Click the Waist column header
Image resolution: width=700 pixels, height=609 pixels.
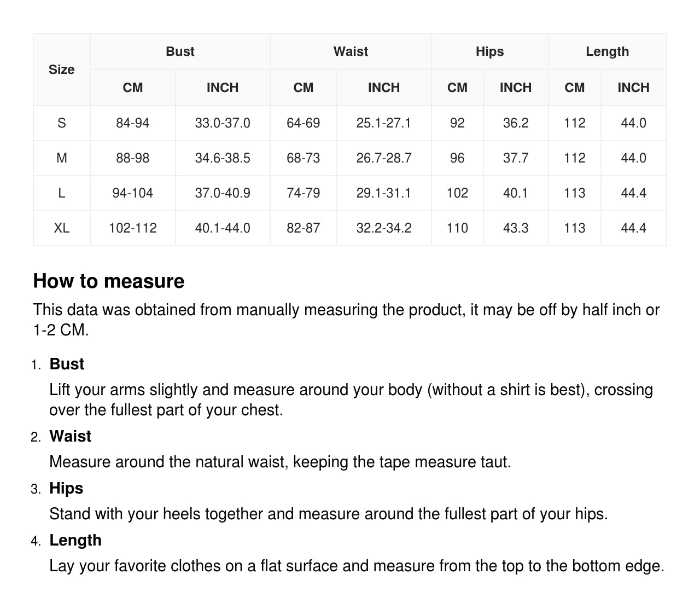click(x=351, y=51)
